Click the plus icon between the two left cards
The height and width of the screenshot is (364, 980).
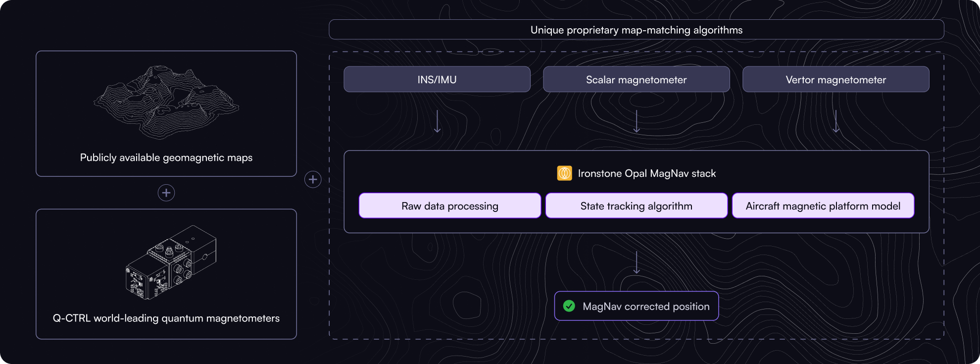166,193
